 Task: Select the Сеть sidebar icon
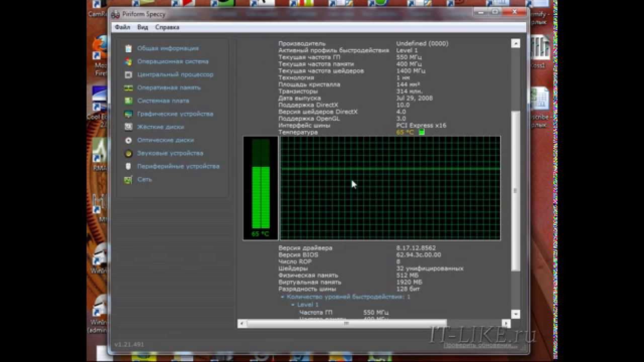click(x=128, y=179)
